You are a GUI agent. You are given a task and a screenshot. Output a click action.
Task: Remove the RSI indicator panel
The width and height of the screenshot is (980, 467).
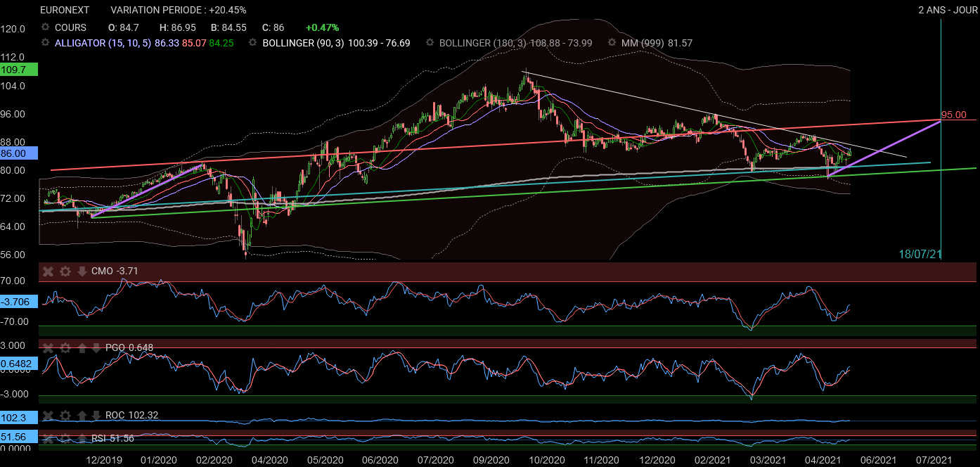pyautogui.click(x=49, y=439)
